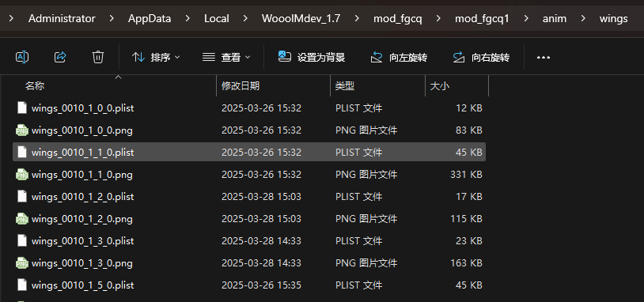Expand chevron after AppData breadcrumb
The image size is (644, 302).
point(188,18)
